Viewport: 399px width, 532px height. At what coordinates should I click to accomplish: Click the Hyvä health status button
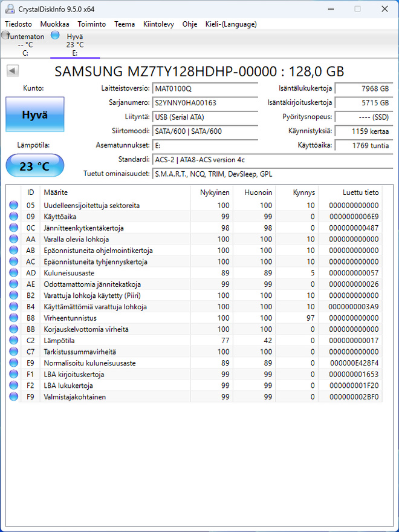pyautogui.click(x=35, y=114)
